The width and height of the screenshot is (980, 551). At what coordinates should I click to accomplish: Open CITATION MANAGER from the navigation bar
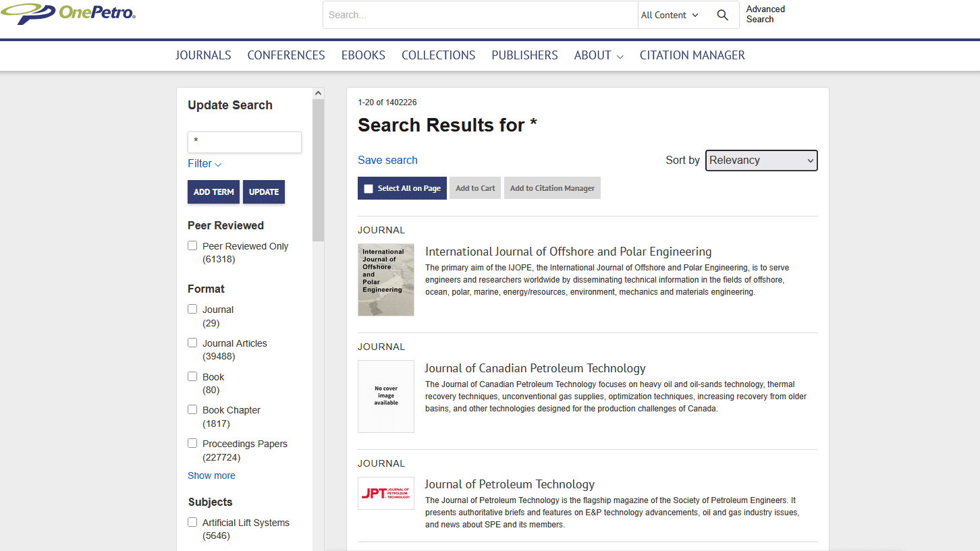click(x=692, y=55)
